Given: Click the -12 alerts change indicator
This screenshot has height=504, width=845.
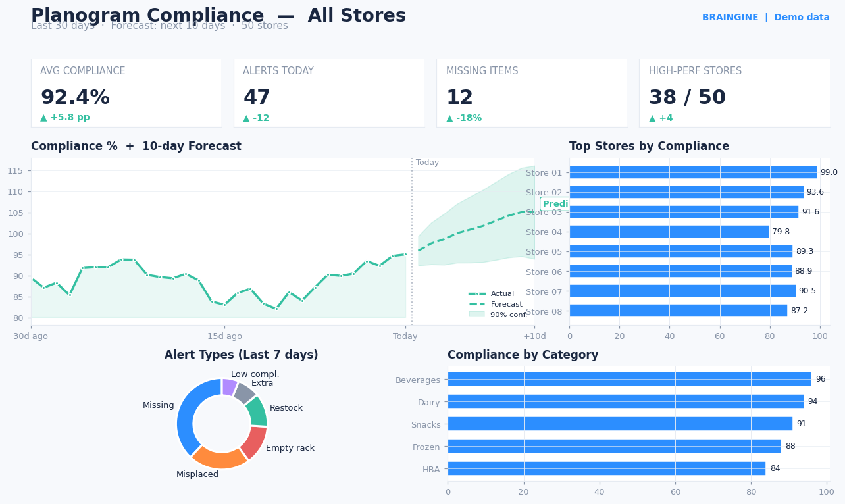Looking at the screenshot, I should [x=256, y=118].
